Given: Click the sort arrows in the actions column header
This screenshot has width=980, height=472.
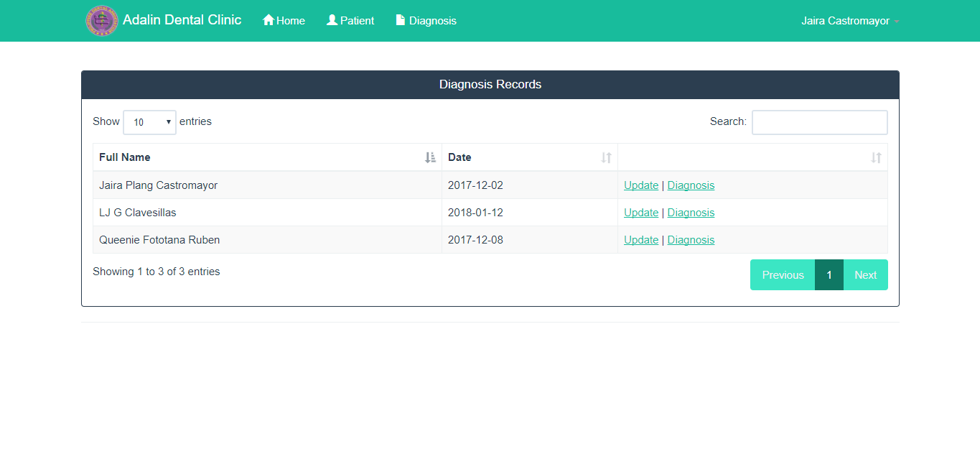Looking at the screenshot, I should [876, 157].
